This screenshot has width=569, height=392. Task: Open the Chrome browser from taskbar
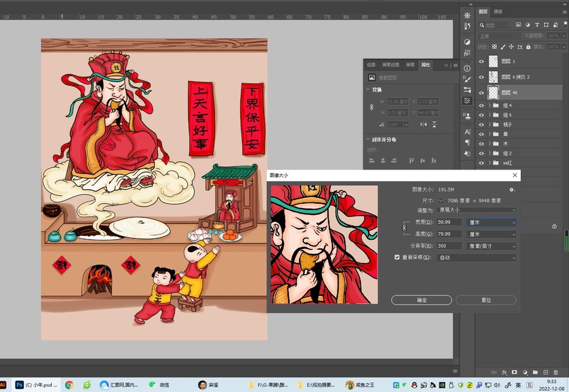point(69,385)
